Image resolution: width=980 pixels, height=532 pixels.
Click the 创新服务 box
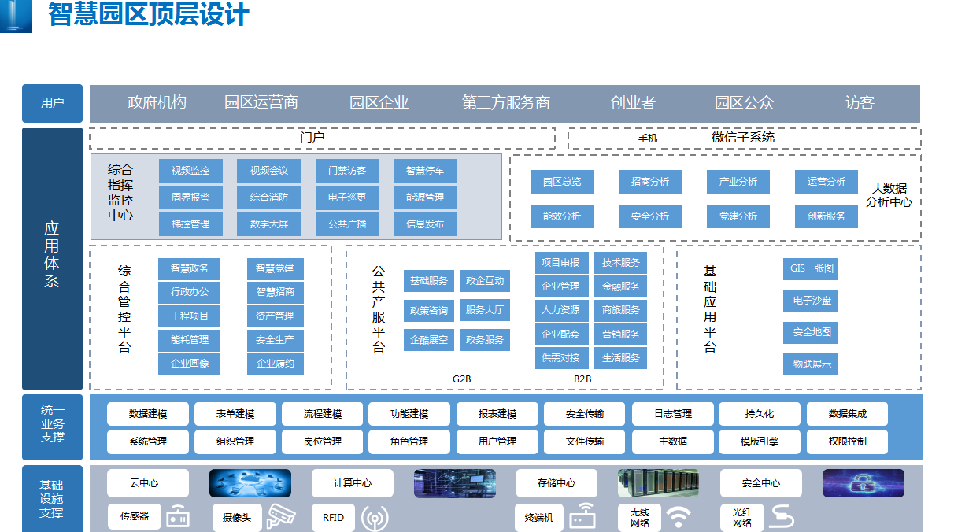(827, 216)
